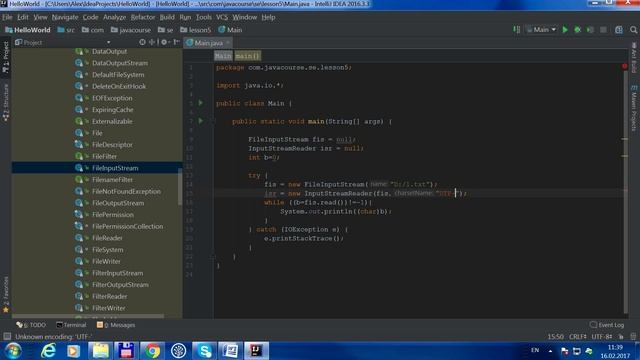The height and width of the screenshot is (360, 640).
Task: Click the Project tree horizontal scrollbar
Action: (88, 316)
